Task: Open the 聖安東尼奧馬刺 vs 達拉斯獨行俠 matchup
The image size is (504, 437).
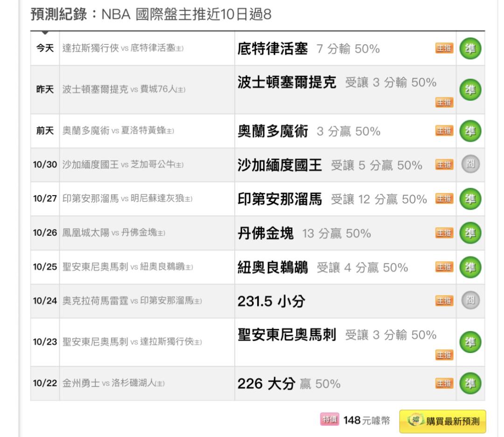Action: click(x=132, y=341)
